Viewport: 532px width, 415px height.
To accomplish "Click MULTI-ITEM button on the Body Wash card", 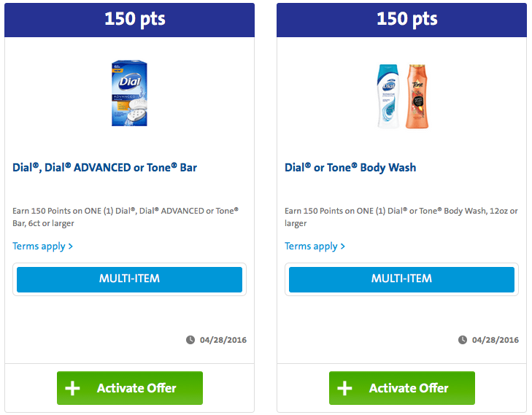I will click(401, 279).
